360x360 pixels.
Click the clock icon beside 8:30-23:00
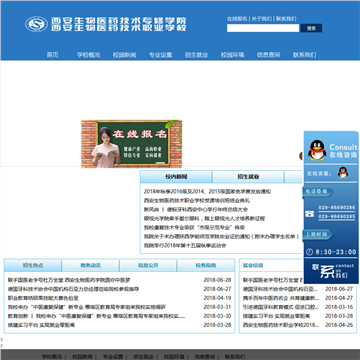tap(309, 252)
